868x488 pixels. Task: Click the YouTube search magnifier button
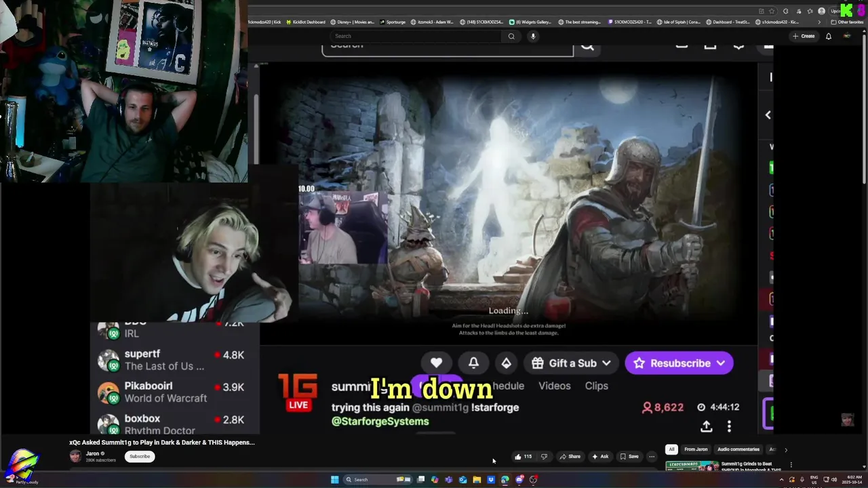[x=511, y=36]
